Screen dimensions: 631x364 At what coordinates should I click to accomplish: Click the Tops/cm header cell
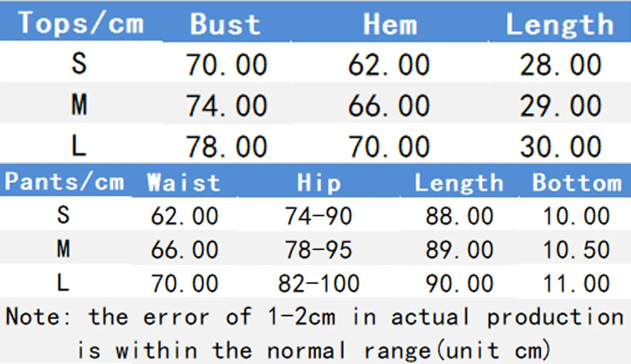[81, 23]
